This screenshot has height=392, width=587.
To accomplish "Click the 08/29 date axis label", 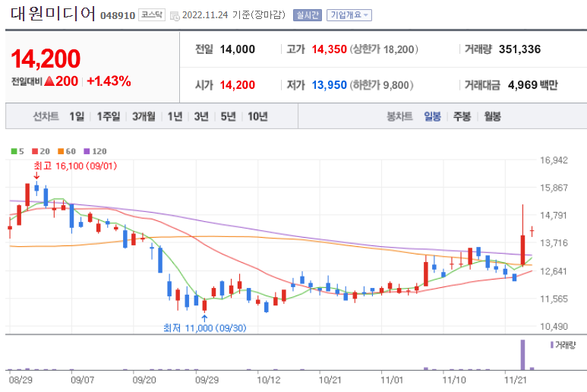I will [x=21, y=380].
